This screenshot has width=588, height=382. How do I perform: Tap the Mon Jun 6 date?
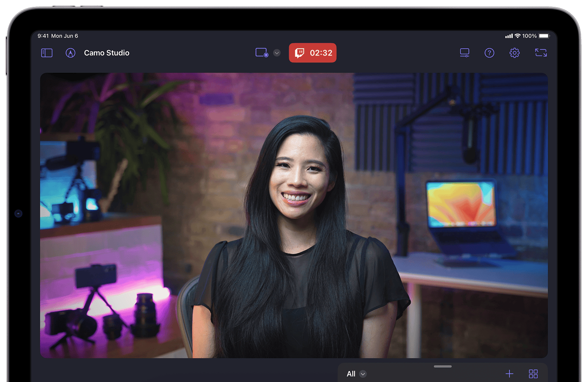[x=65, y=36]
